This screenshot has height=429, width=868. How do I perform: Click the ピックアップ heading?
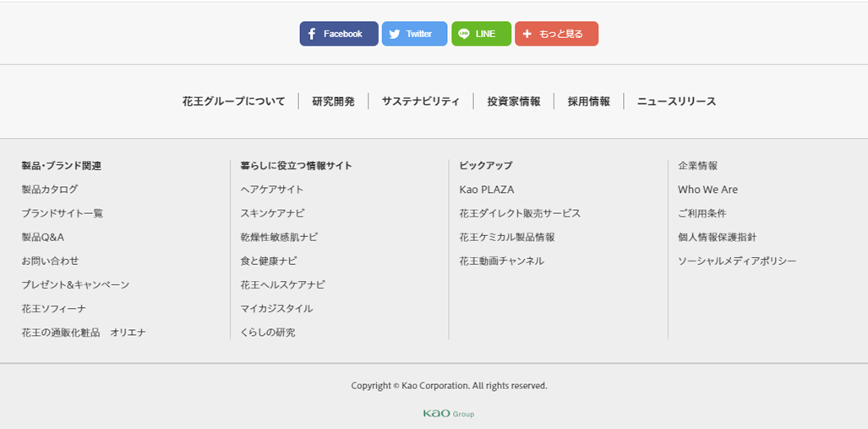click(x=485, y=166)
